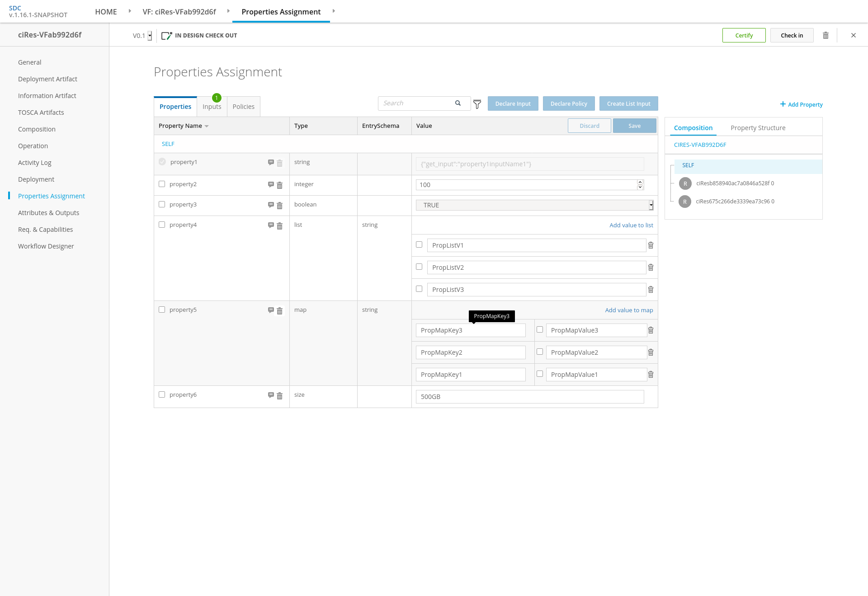Click the property6 500GB value field

529,397
